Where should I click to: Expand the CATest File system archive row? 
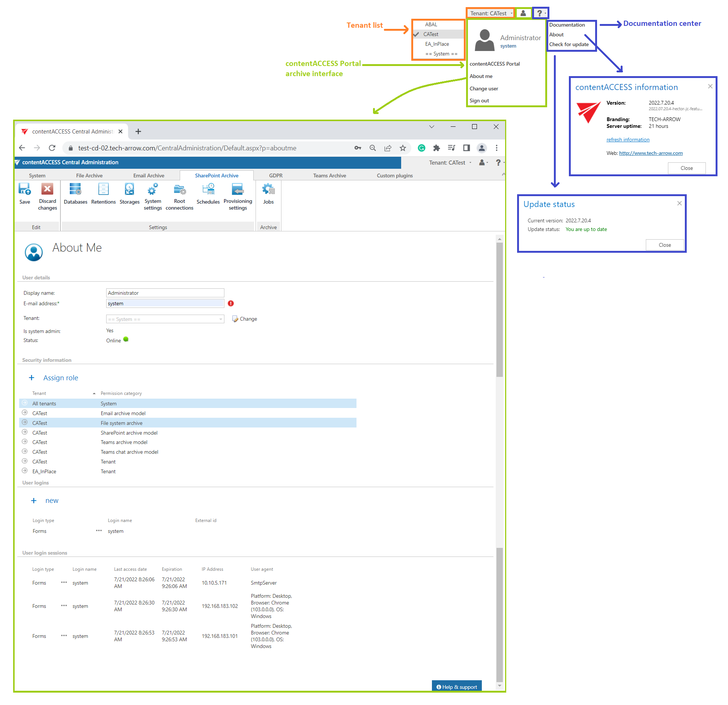click(x=25, y=423)
